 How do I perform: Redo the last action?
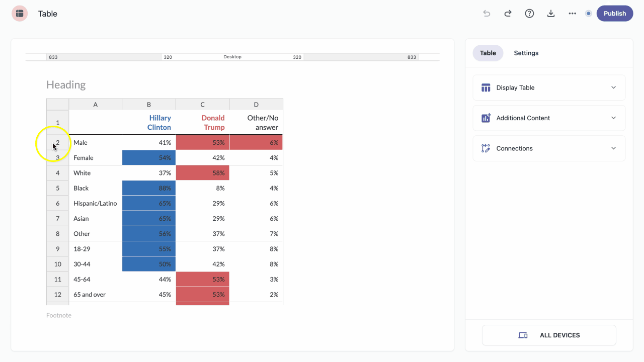click(x=508, y=14)
